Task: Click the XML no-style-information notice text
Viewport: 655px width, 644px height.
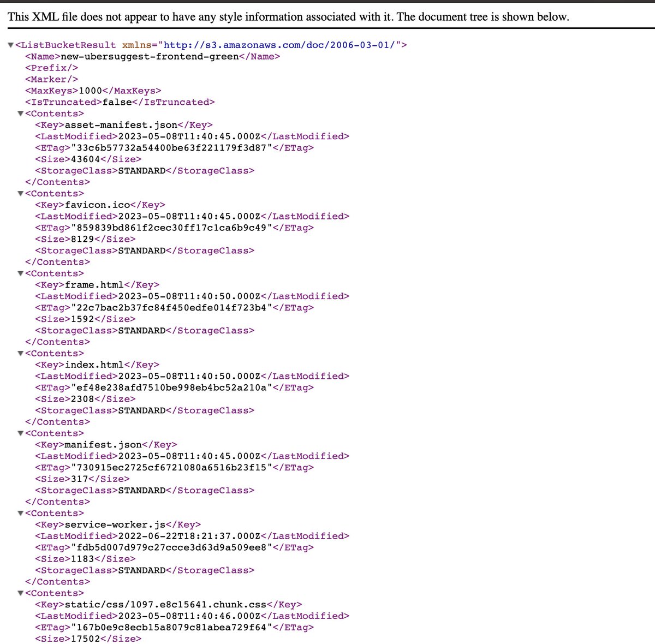Action: [288, 16]
